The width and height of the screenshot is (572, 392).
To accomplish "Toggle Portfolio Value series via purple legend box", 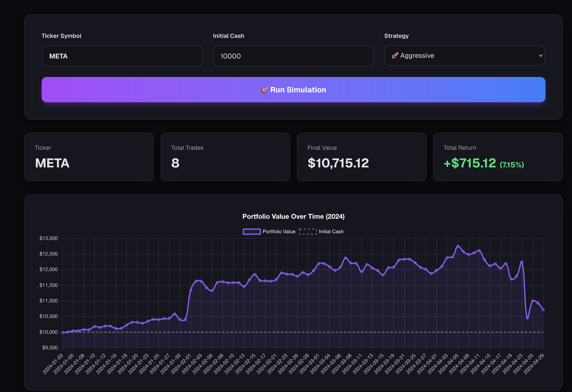I will click(252, 232).
